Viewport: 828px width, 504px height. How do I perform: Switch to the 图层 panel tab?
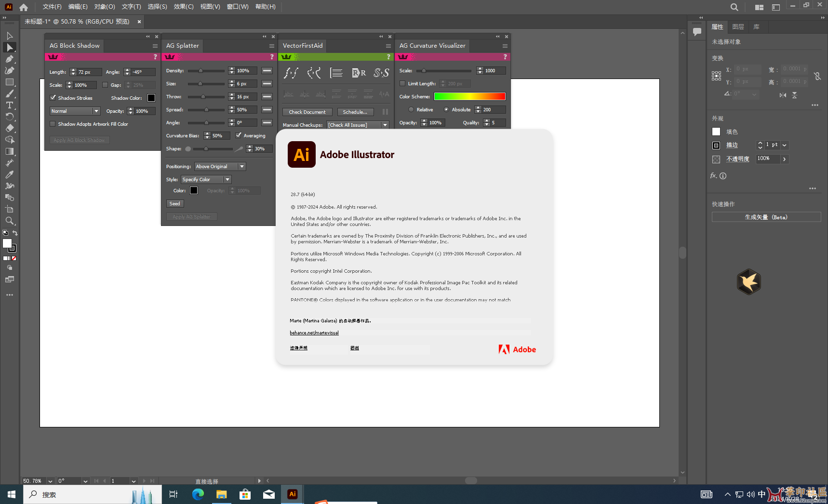tap(738, 27)
